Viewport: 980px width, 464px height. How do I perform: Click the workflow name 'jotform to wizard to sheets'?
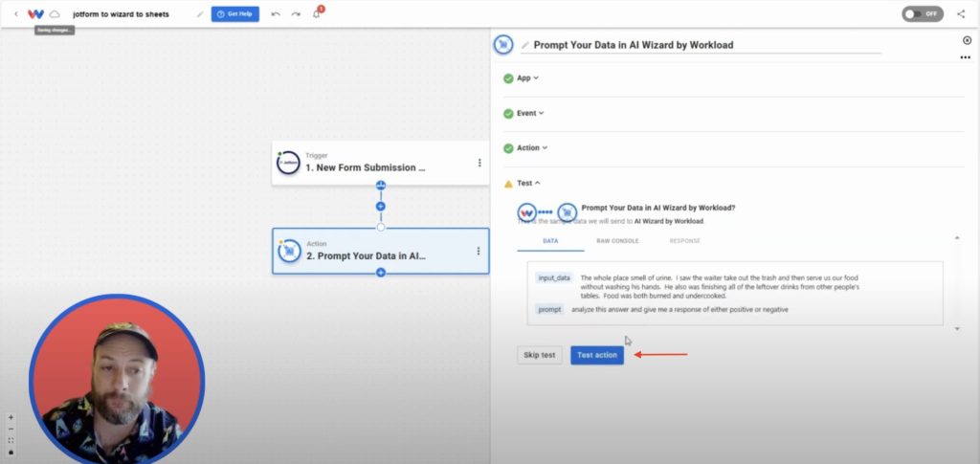121,13
